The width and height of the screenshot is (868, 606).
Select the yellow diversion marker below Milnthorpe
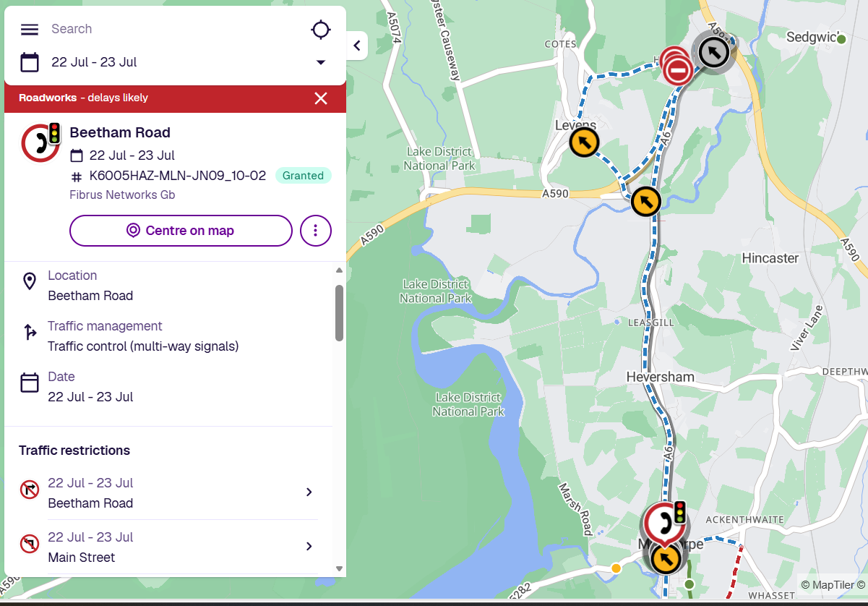click(666, 558)
